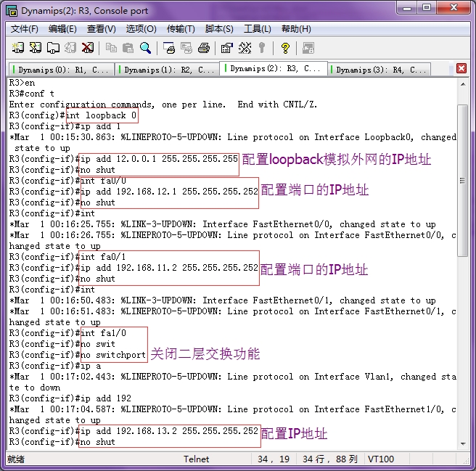Open the 工具(L) menu

258,29
